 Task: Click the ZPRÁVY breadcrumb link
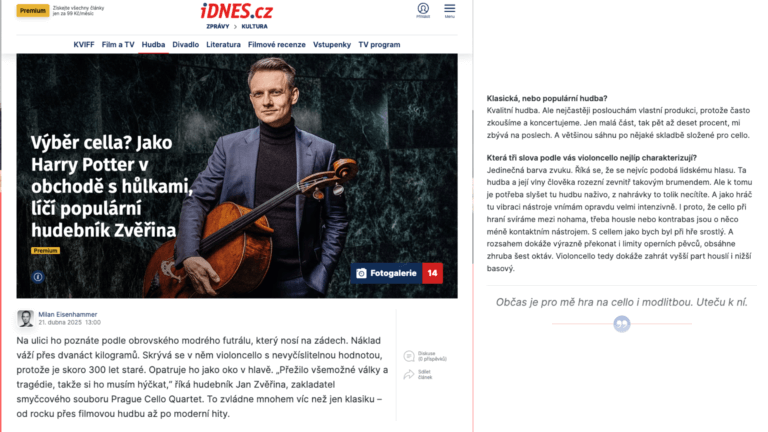217,26
